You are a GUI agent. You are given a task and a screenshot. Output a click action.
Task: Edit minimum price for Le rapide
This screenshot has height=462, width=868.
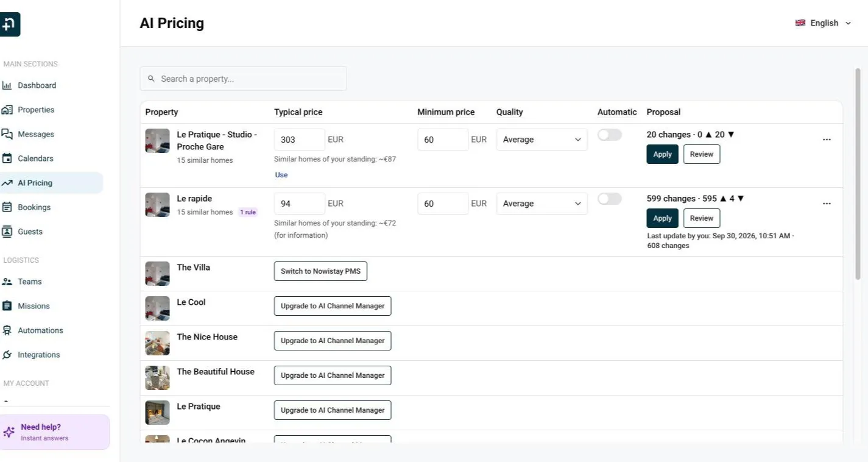443,204
